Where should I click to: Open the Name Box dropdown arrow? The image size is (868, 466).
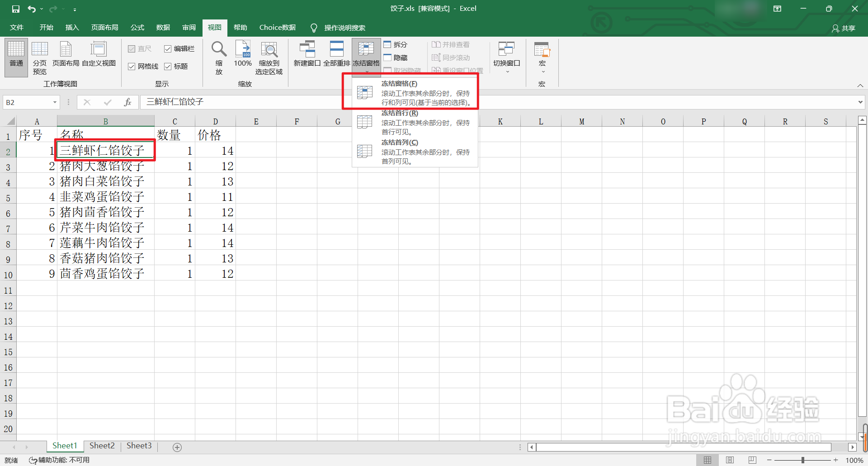point(55,103)
